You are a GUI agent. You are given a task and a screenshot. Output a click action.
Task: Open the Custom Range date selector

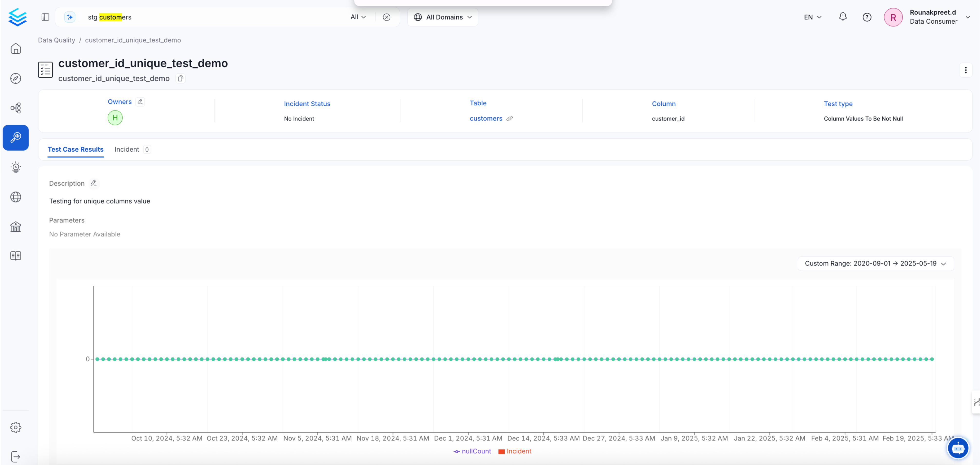pos(875,263)
